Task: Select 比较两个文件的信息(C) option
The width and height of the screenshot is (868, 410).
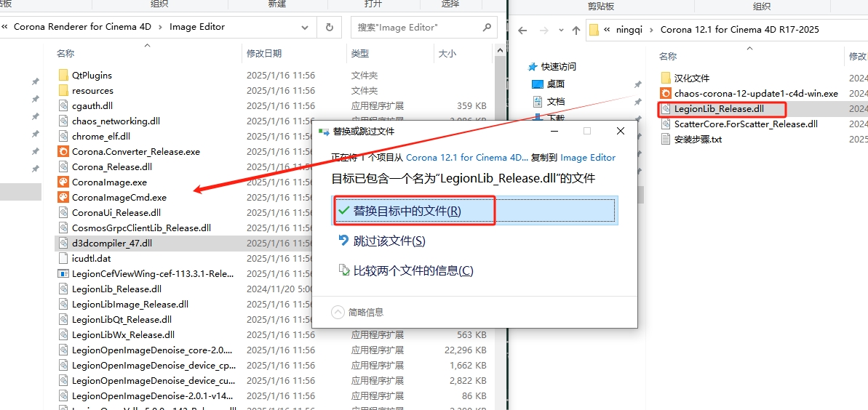Action: 413,270
